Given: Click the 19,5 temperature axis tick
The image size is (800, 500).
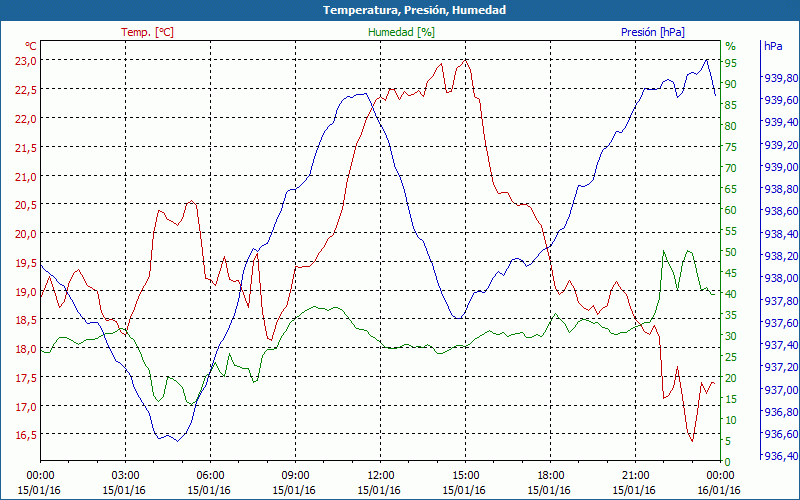Looking at the screenshot, I should click(26, 263).
